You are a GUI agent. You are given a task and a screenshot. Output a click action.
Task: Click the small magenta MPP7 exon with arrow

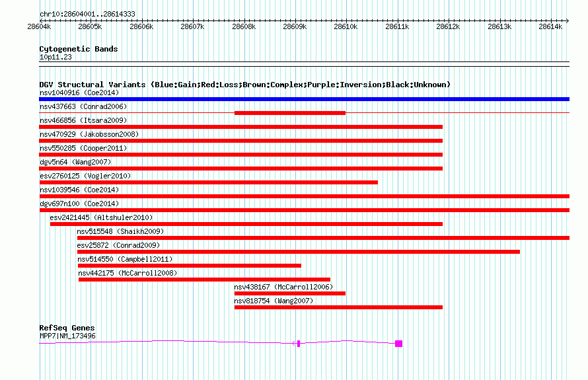coord(299,344)
